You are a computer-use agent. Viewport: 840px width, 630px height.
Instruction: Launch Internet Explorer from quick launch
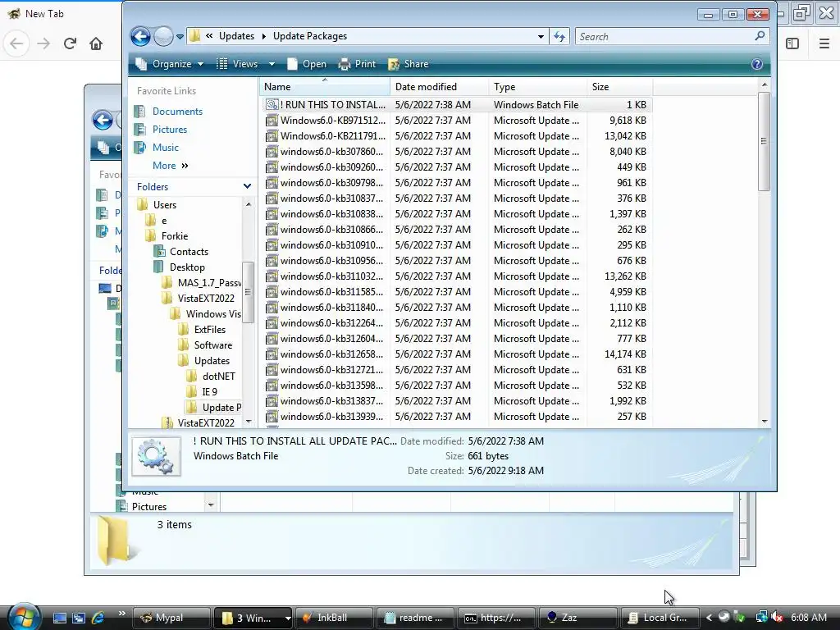(x=98, y=618)
